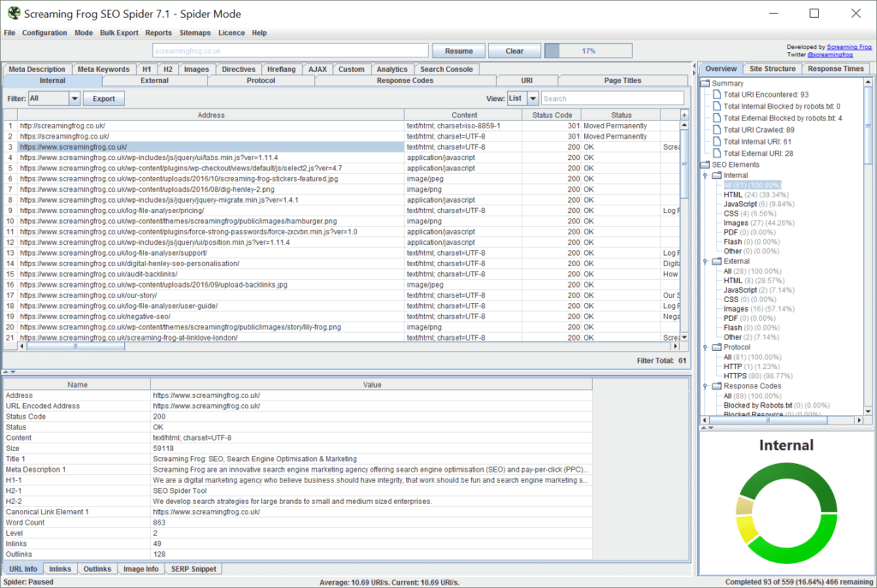Switch to the Images tab
The height and width of the screenshot is (588, 877).
pyautogui.click(x=196, y=69)
